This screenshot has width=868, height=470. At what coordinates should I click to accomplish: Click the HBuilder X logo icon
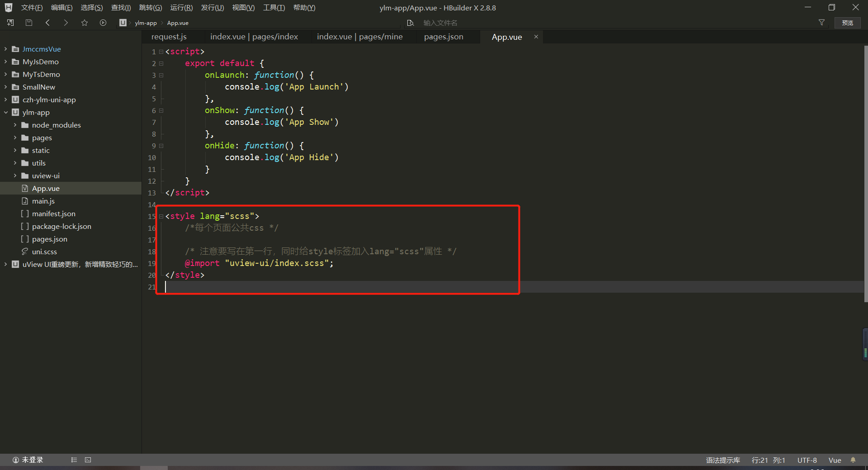(x=9, y=8)
